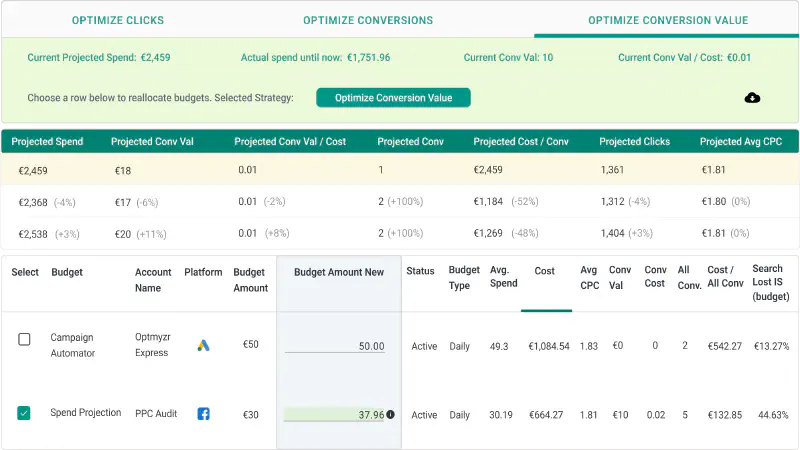Viewport: 800px width, 450px height.
Task: Select projection row with €2,368 spend
Action: pyautogui.click(x=400, y=202)
